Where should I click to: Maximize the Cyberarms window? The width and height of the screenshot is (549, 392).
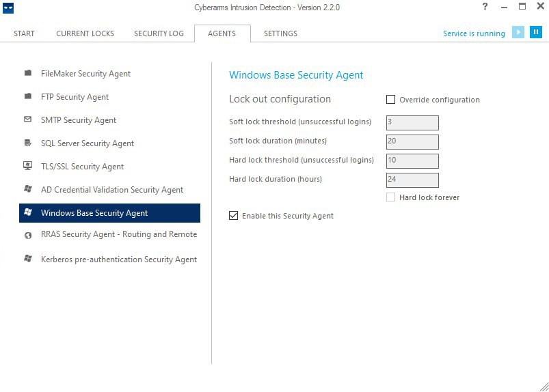pos(522,6)
